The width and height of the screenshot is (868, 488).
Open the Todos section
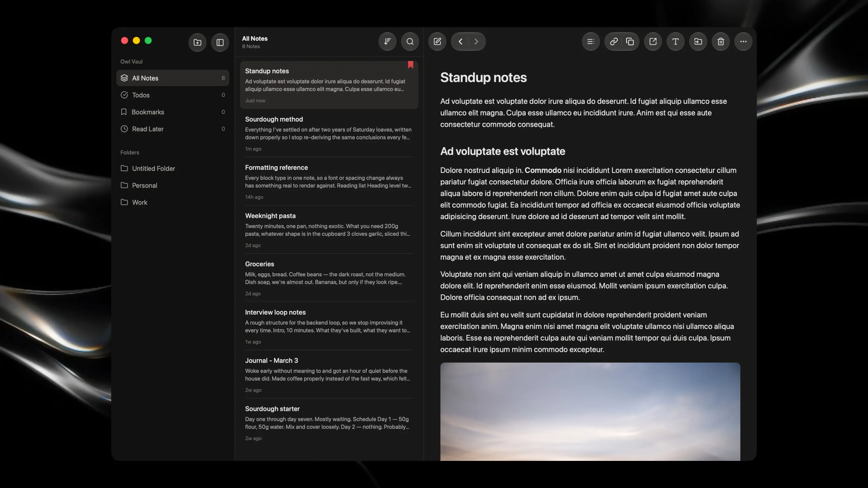click(x=173, y=95)
